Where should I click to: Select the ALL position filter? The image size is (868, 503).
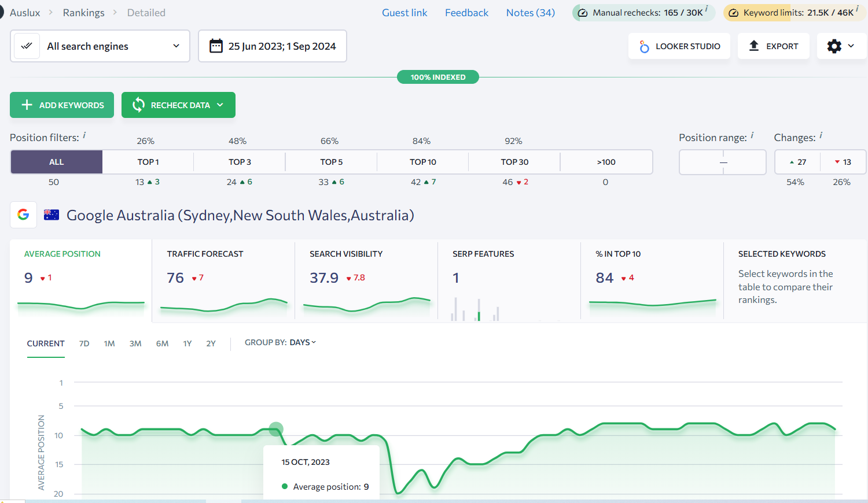tap(57, 162)
